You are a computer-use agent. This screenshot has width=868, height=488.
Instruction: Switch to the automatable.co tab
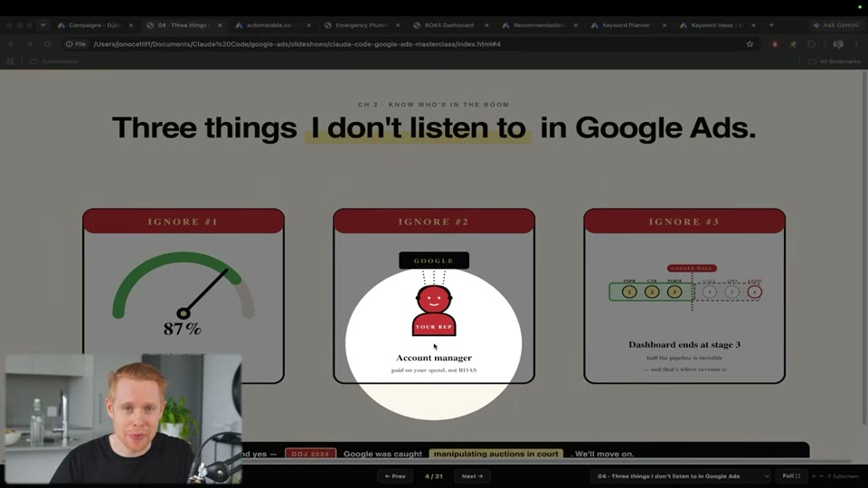(x=271, y=25)
